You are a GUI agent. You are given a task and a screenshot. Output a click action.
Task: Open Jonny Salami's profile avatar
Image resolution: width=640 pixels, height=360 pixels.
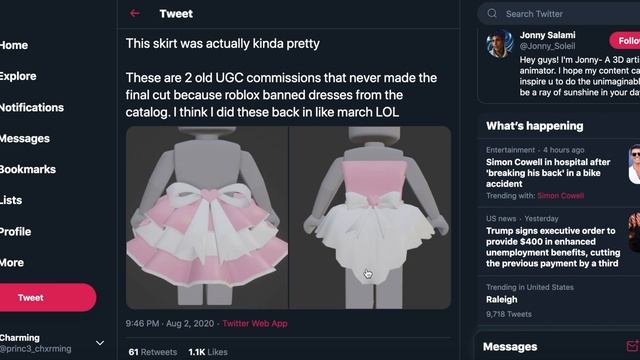(500, 44)
